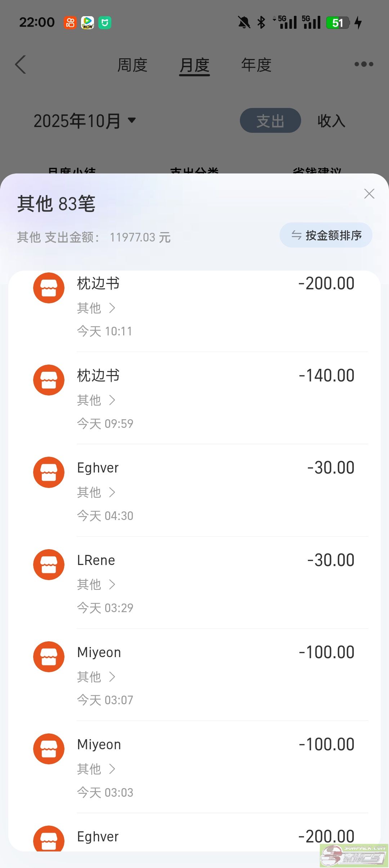The image size is (389, 868).
Task: Expand 其他 category for LRene entry
Action: point(96,584)
